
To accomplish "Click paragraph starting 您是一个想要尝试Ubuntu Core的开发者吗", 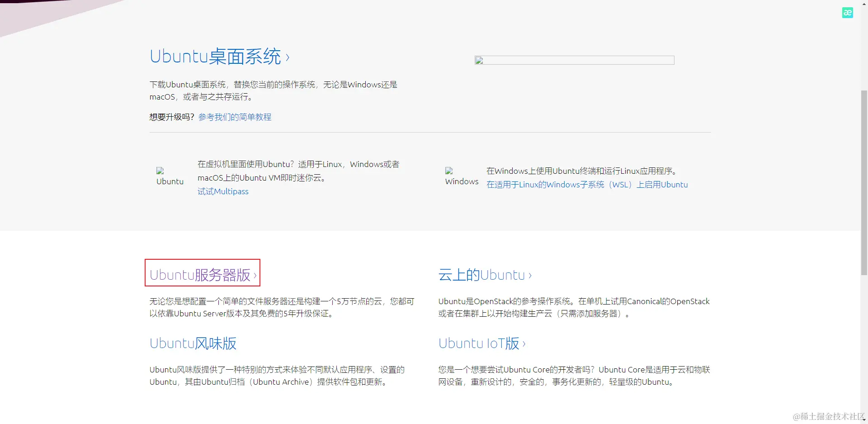I will click(574, 376).
